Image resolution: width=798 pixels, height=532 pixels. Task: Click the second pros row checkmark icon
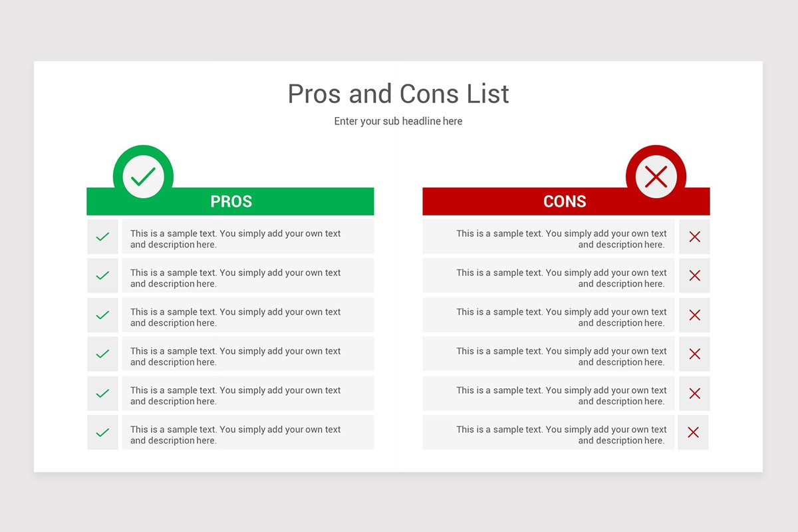(x=102, y=276)
